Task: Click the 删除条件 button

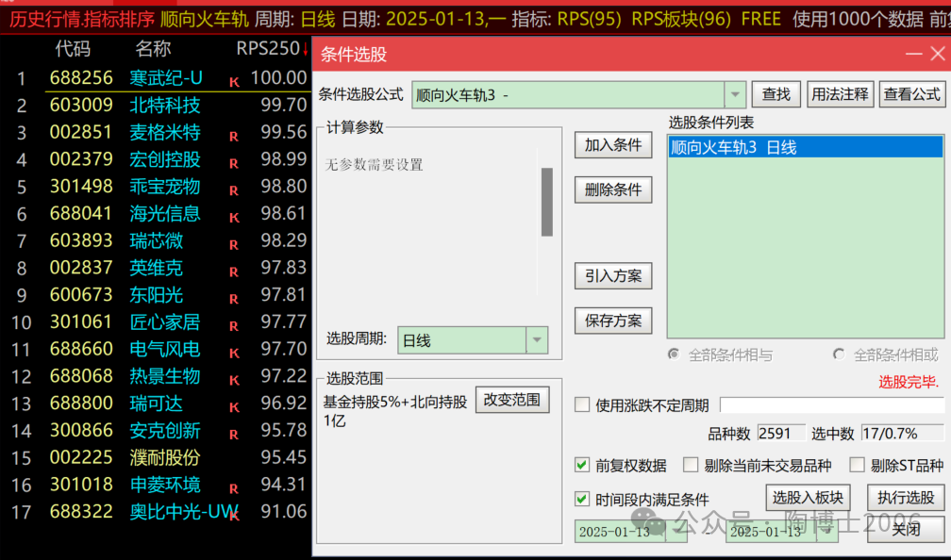Action: pyautogui.click(x=613, y=189)
